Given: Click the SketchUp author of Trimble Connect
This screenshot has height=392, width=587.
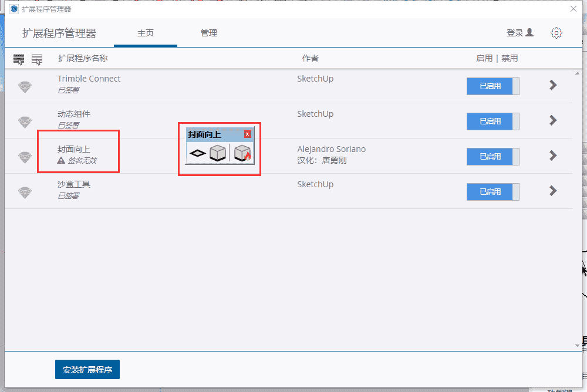Looking at the screenshot, I should (315, 79).
